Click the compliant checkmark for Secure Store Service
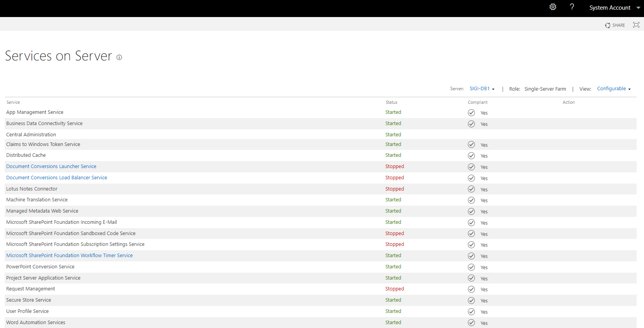This screenshot has height=328, width=644. tap(471, 301)
